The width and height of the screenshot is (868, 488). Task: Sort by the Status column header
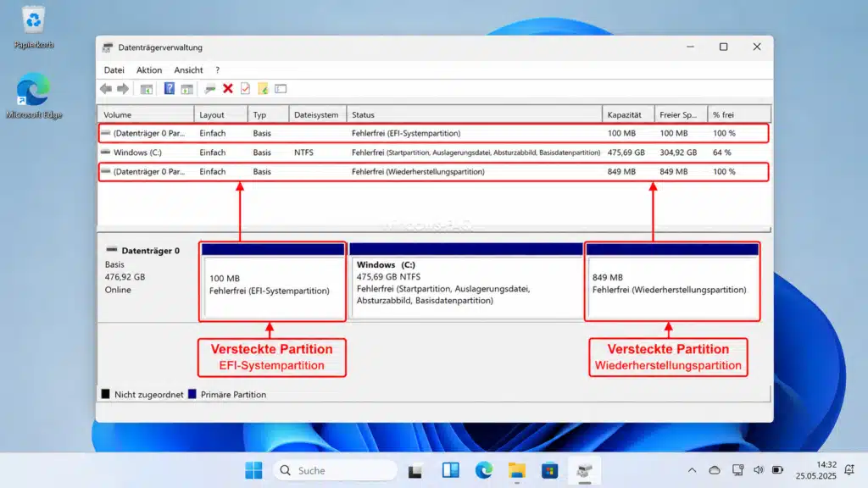tap(475, 114)
